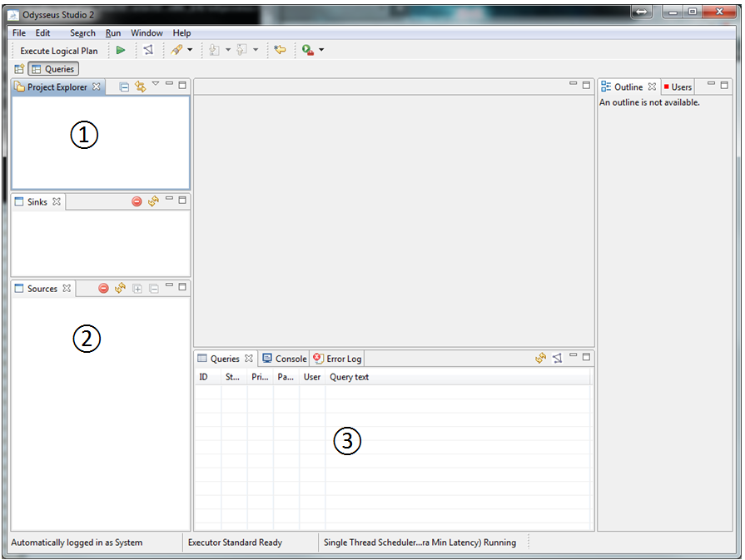This screenshot has width=745, height=560.
Task: Toggle the Queries perspective button
Action: (53, 69)
